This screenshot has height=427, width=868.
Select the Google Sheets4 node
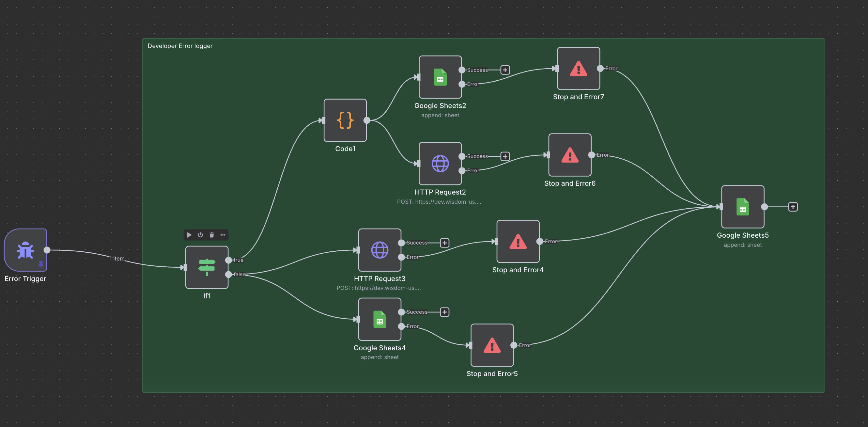(x=380, y=319)
